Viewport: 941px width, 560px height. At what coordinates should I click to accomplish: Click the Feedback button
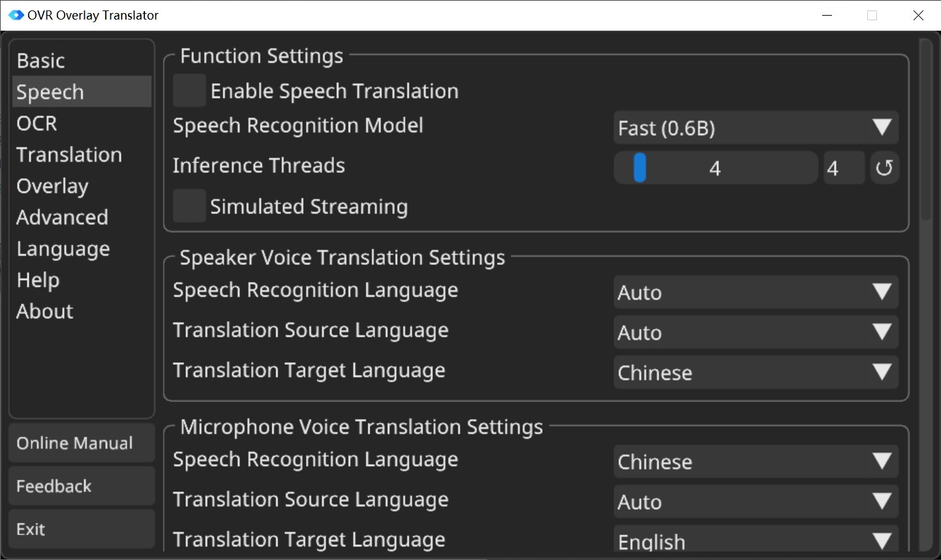tap(82, 486)
